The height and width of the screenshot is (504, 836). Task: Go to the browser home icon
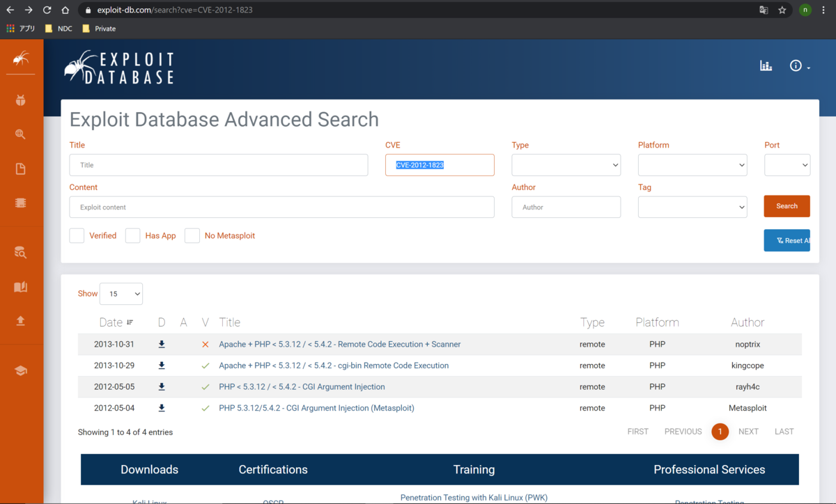65,10
